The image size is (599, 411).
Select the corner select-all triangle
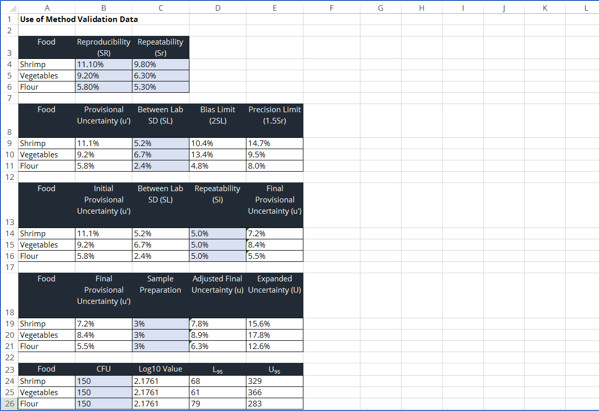pos(12,8)
